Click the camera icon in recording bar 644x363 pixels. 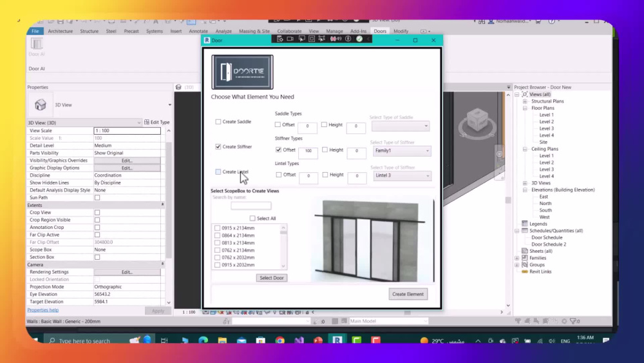290,39
